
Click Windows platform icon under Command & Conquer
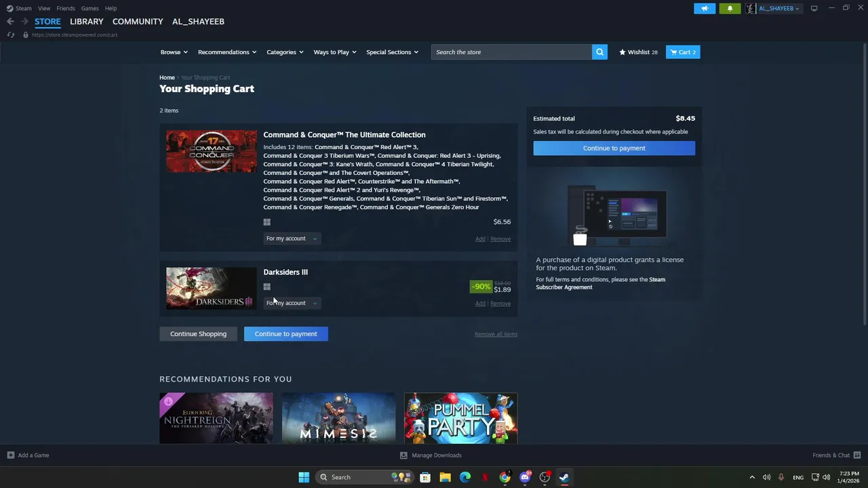267,222
